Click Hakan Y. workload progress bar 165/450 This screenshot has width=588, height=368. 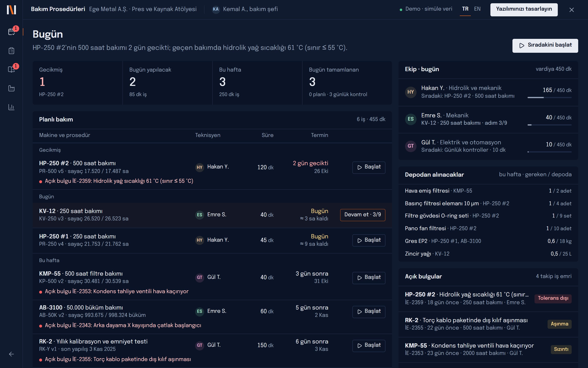coord(549,98)
